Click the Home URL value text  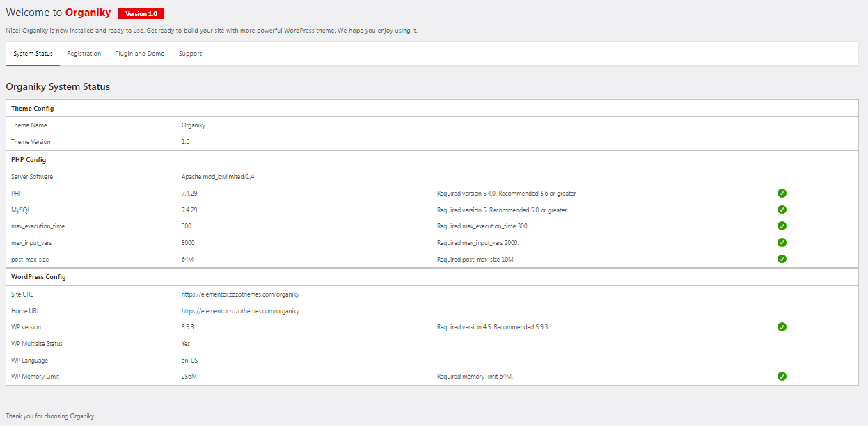point(240,311)
